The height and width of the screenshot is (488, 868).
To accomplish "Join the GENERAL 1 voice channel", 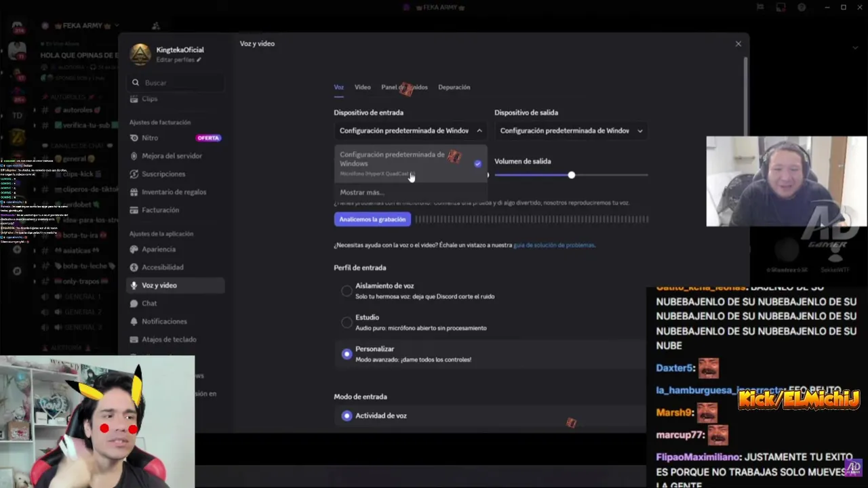I will click(78, 297).
